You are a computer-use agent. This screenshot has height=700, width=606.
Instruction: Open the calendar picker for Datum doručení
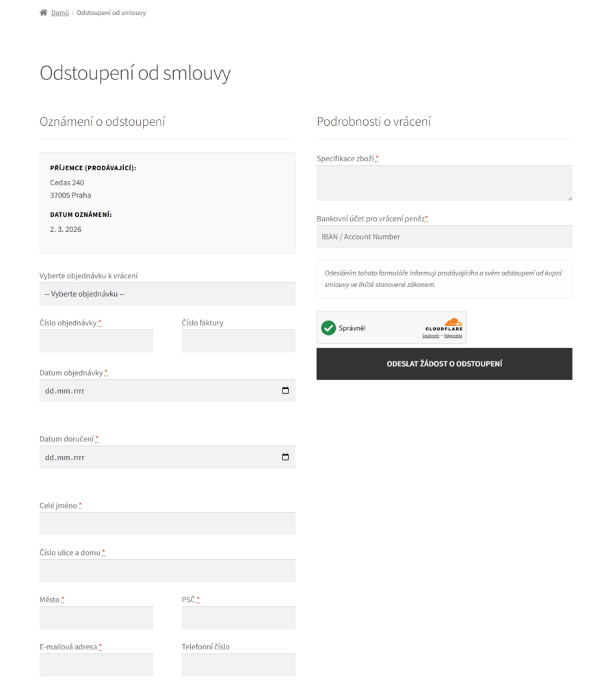coord(285,457)
